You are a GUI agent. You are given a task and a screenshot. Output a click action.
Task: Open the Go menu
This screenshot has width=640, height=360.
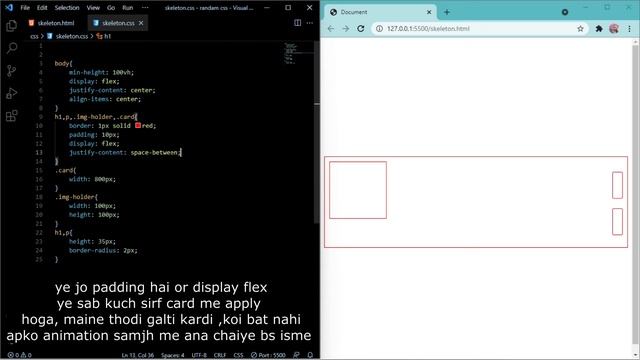click(111, 7)
